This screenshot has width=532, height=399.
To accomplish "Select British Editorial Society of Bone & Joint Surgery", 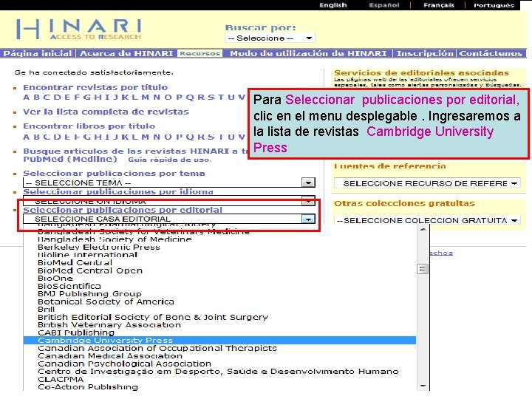I will click(153, 317).
